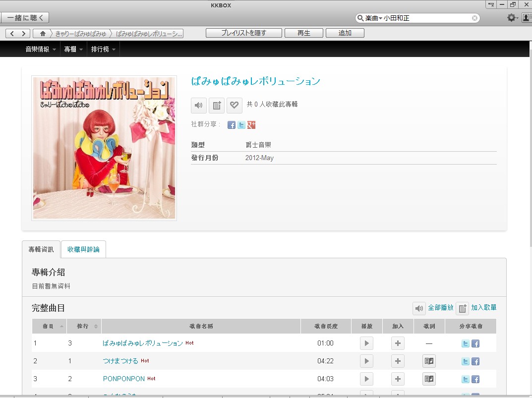The width and height of the screenshot is (532, 398).
Task: Click the 04:22 duration cell
Action: (x=325, y=361)
